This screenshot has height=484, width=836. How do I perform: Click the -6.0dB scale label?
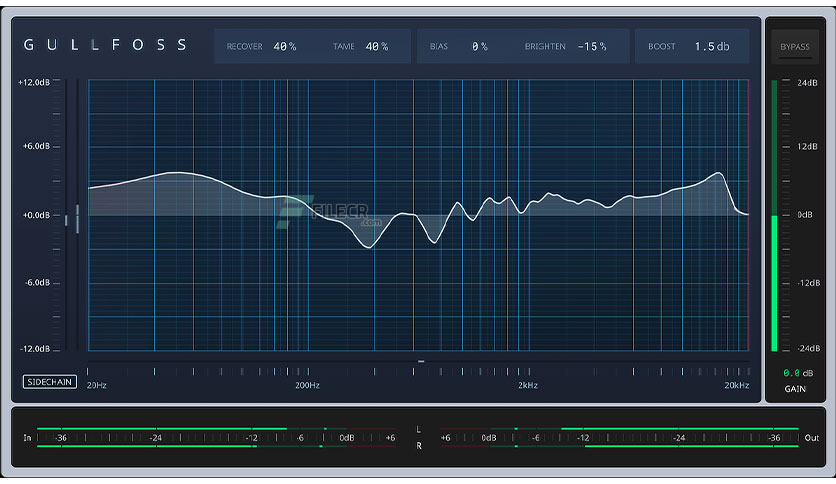pyautogui.click(x=37, y=283)
